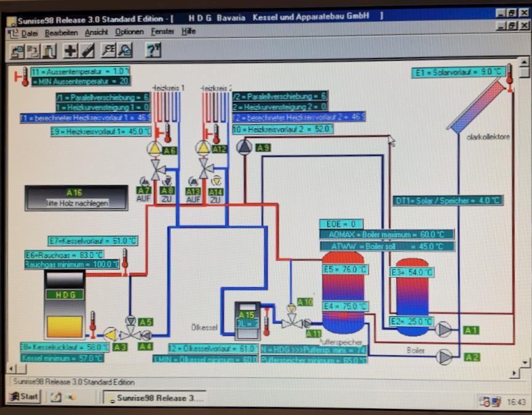Click the yellow pump symbol above label A3

tap(111, 335)
